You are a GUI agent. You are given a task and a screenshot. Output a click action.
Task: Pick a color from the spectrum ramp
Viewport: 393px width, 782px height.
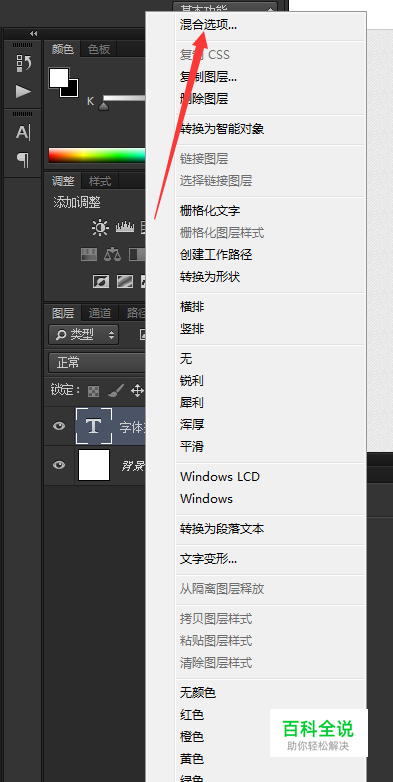click(x=97, y=155)
